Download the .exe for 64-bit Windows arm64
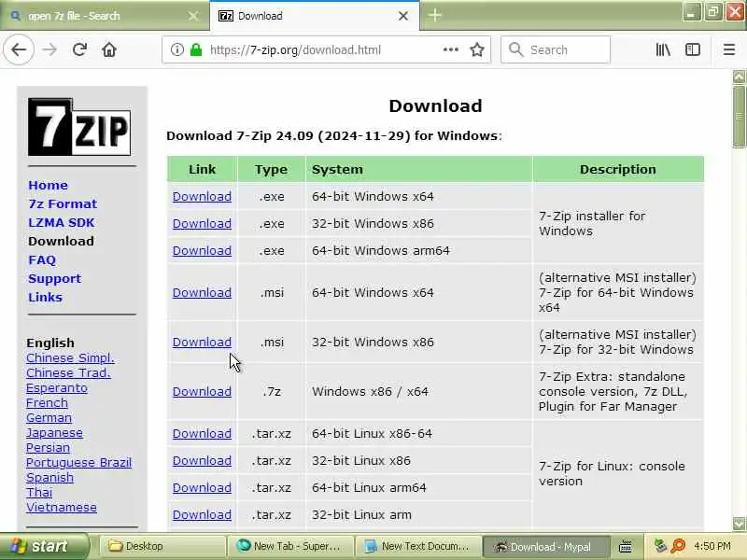Screen dimensions: 747x560 [202, 251]
